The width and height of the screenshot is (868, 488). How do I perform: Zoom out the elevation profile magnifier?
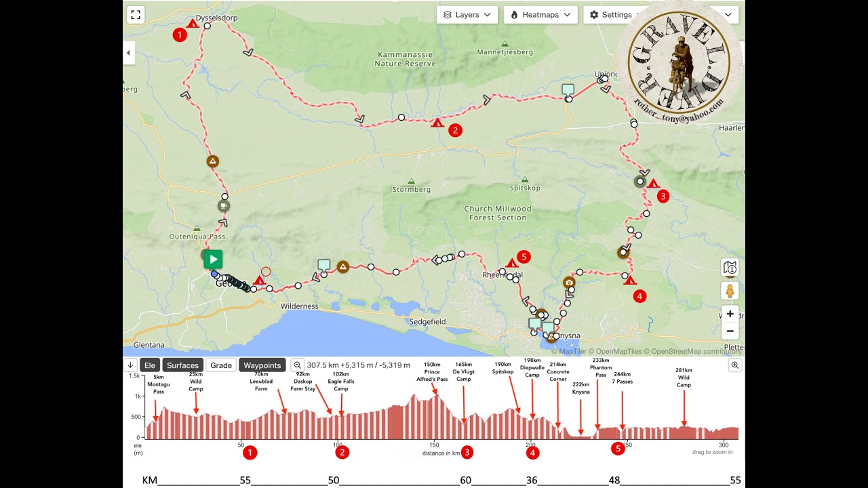(x=297, y=365)
